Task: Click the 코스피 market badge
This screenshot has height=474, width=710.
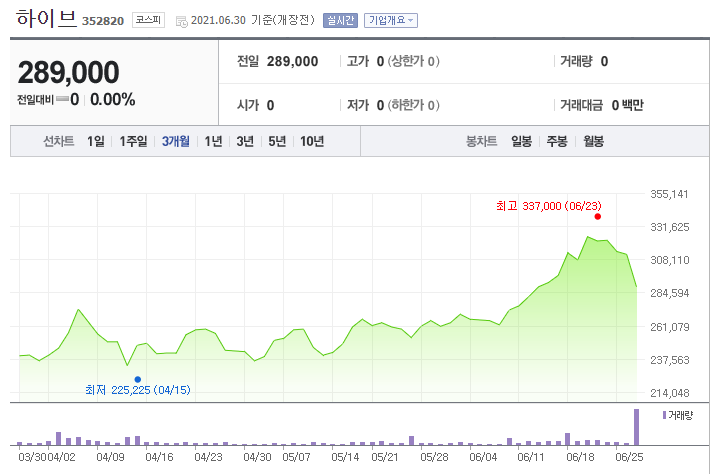Action: 148,20
